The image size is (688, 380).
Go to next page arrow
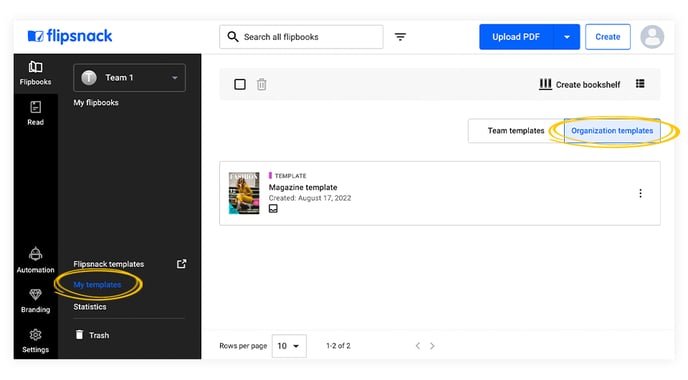[432, 346]
